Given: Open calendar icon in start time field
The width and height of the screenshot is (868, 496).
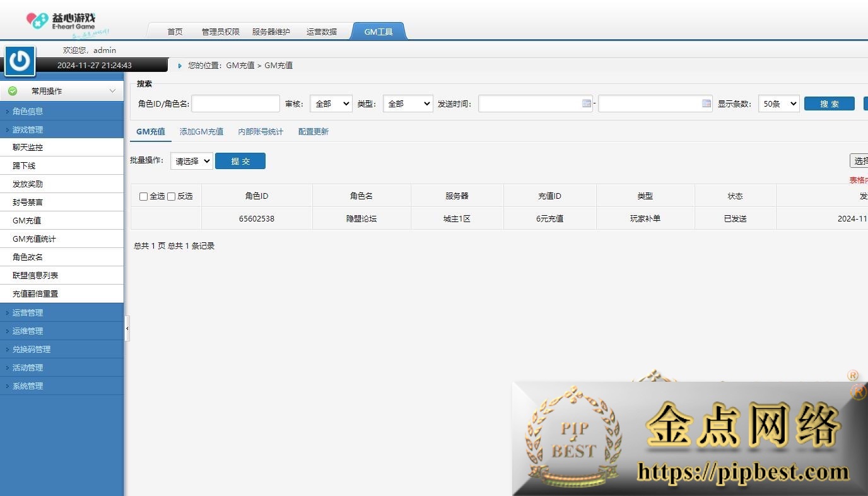Looking at the screenshot, I should [586, 103].
